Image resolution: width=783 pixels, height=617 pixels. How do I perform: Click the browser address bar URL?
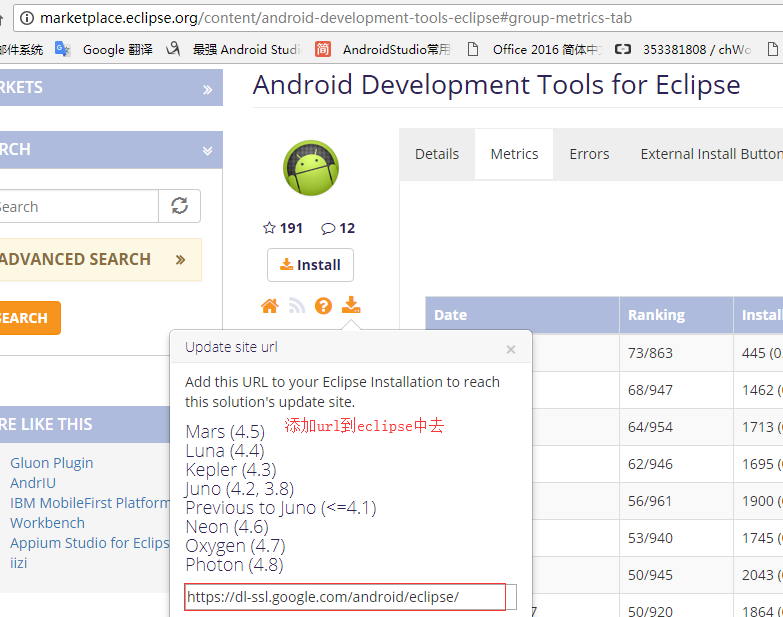[x=336, y=18]
